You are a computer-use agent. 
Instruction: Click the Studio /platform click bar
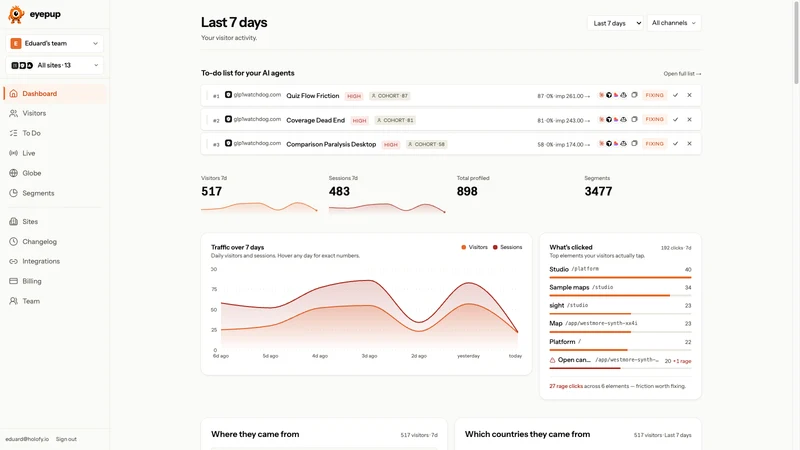[620, 277]
